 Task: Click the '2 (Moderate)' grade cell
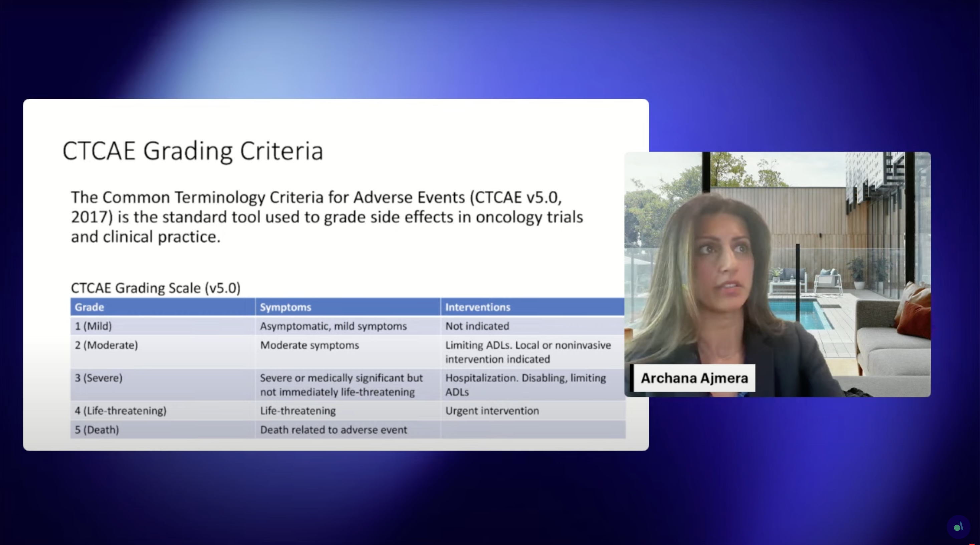click(163, 352)
